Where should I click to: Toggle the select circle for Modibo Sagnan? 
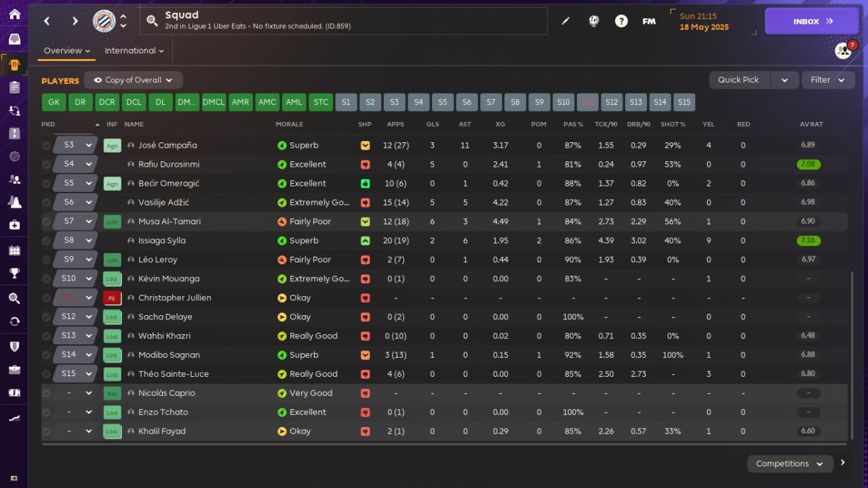tap(46, 355)
